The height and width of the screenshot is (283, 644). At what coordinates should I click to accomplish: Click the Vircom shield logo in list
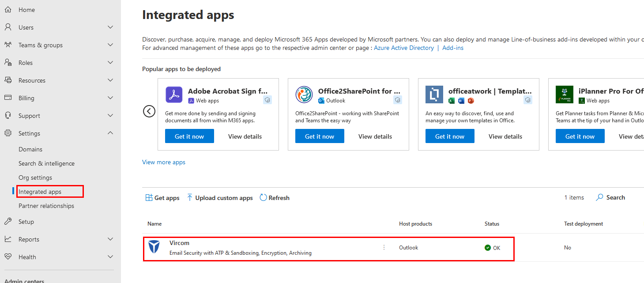click(154, 247)
